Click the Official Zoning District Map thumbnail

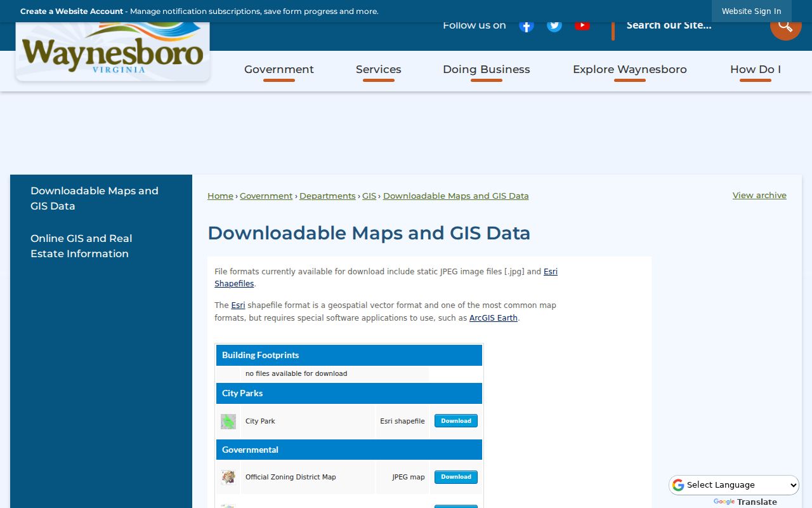point(228,477)
